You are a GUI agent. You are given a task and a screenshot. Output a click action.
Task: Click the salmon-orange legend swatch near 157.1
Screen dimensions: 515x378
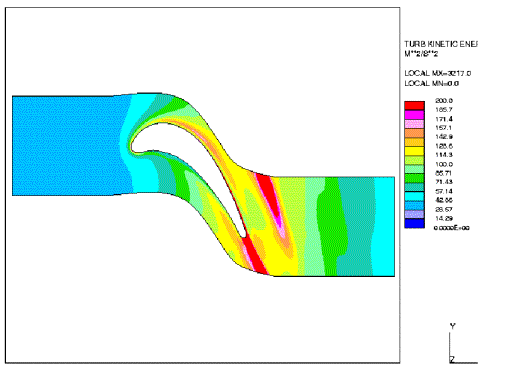pos(414,133)
